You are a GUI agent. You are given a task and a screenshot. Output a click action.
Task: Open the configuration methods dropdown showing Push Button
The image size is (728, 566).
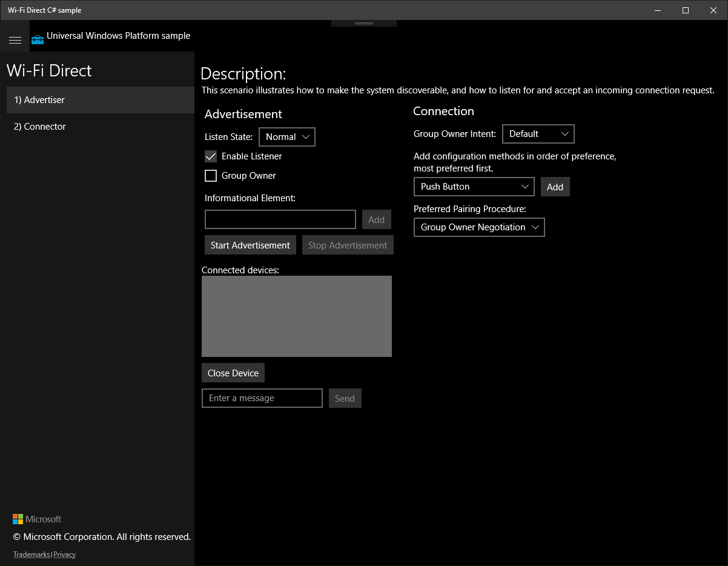tap(474, 187)
